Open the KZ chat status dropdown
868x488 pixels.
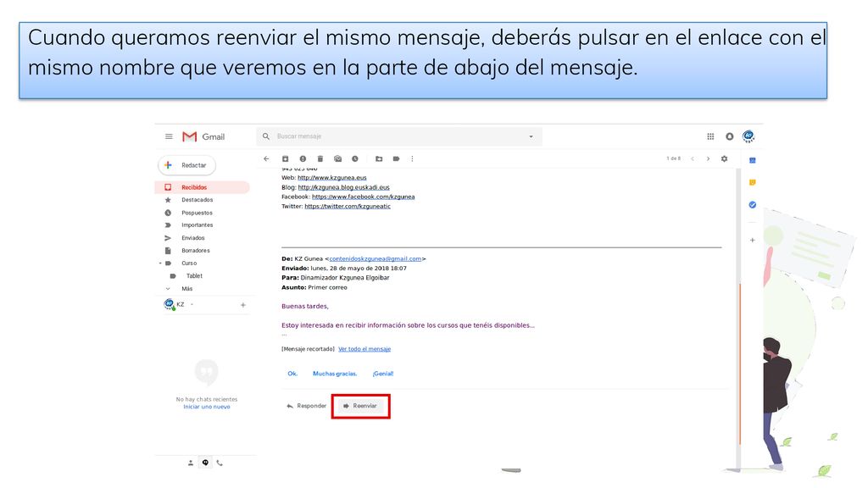(192, 305)
